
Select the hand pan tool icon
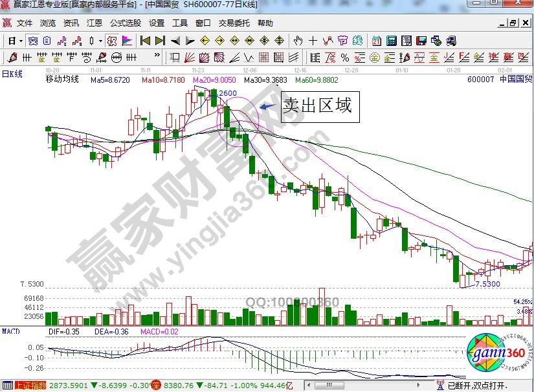298,41
